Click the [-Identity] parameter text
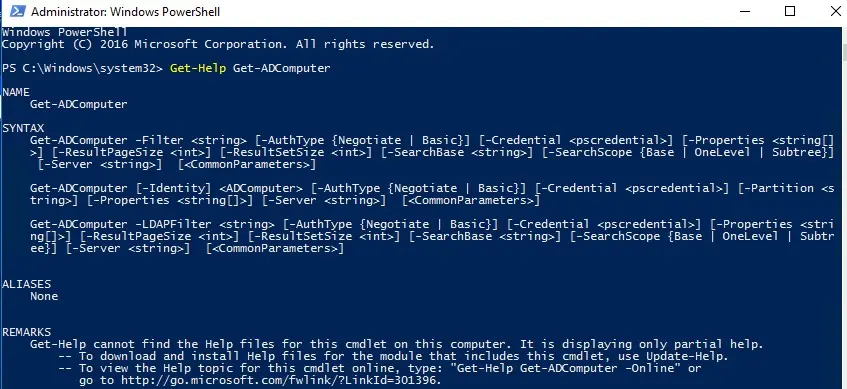 (x=173, y=189)
